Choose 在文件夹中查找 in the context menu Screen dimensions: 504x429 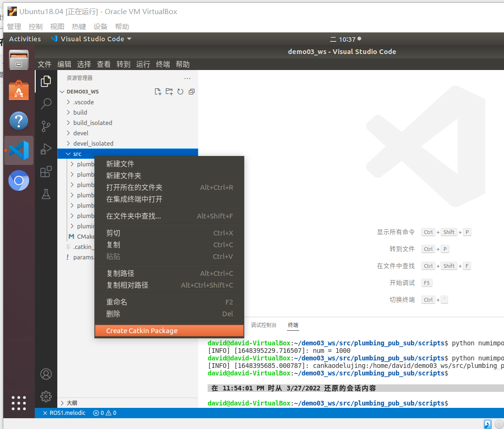(170, 216)
